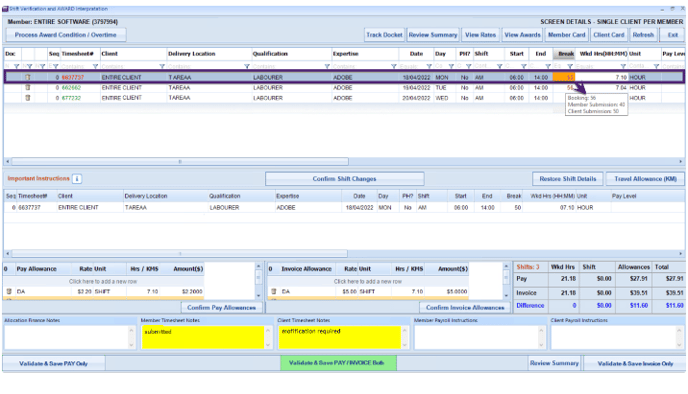Confirm Shift Changes
This screenshot has height=394, width=688.
tap(344, 179)
